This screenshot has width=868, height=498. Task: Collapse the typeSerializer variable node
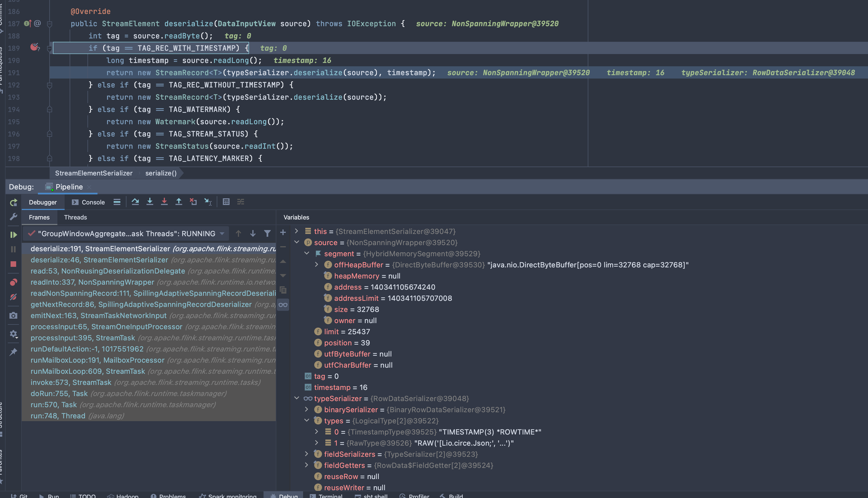pos(296,398)
